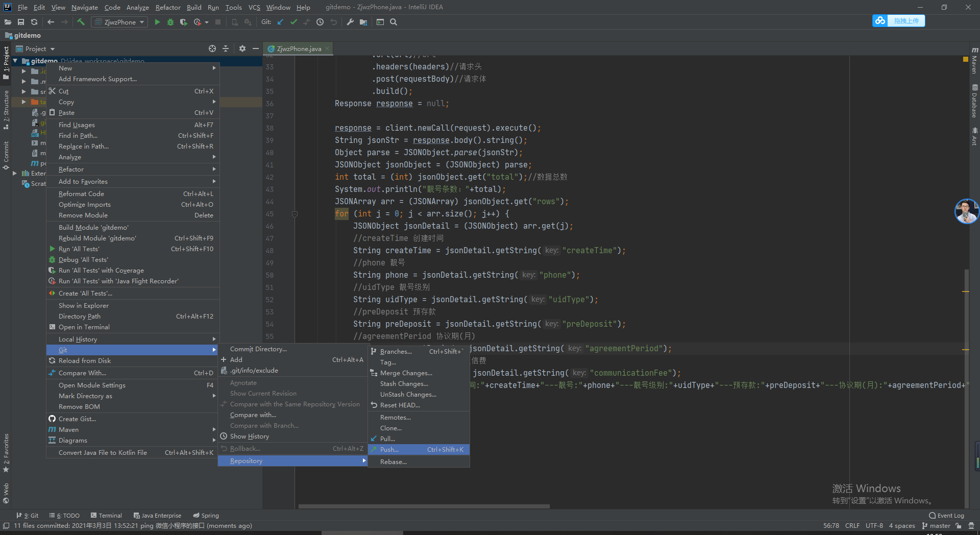This screenshot has height=535, width=980.
Task: Toggle the Commit tool window stripe
Action: [x=6, y=155]
